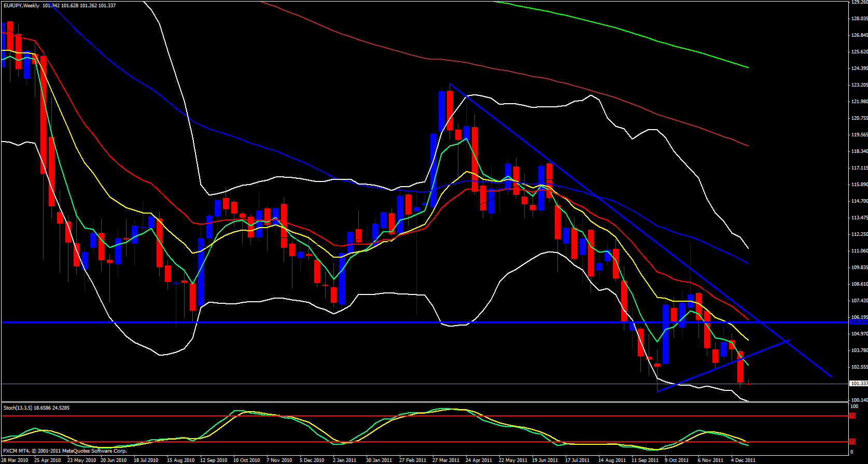868x464 pixels.
Task: Click the red 75 stochastic level tag
Action: (x=852, y=416)
